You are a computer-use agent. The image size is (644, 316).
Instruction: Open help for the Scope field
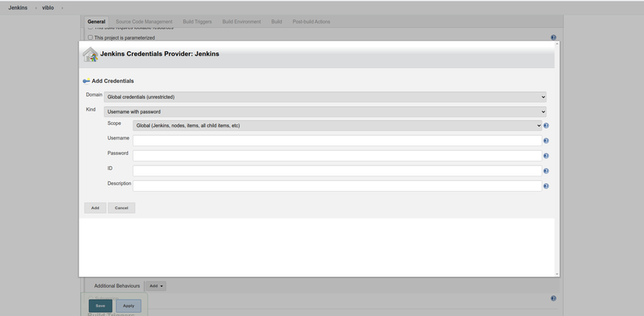coord(546,126)
